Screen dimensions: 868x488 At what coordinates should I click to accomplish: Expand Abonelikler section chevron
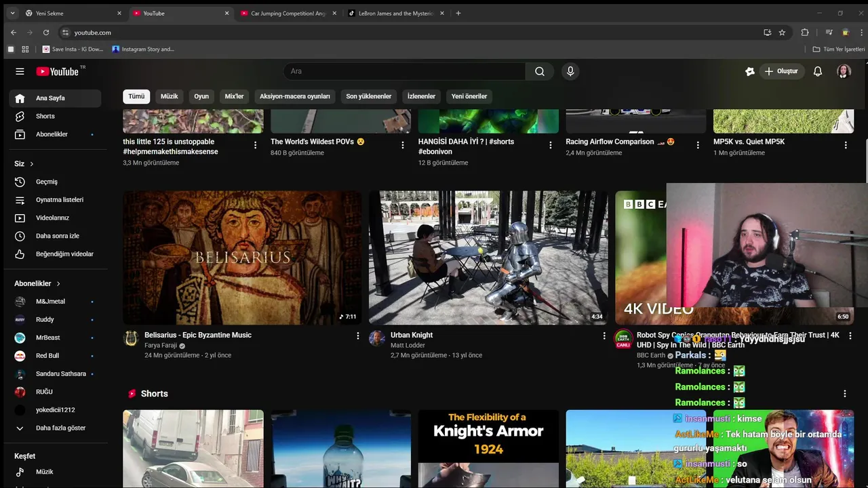(58, 284)
